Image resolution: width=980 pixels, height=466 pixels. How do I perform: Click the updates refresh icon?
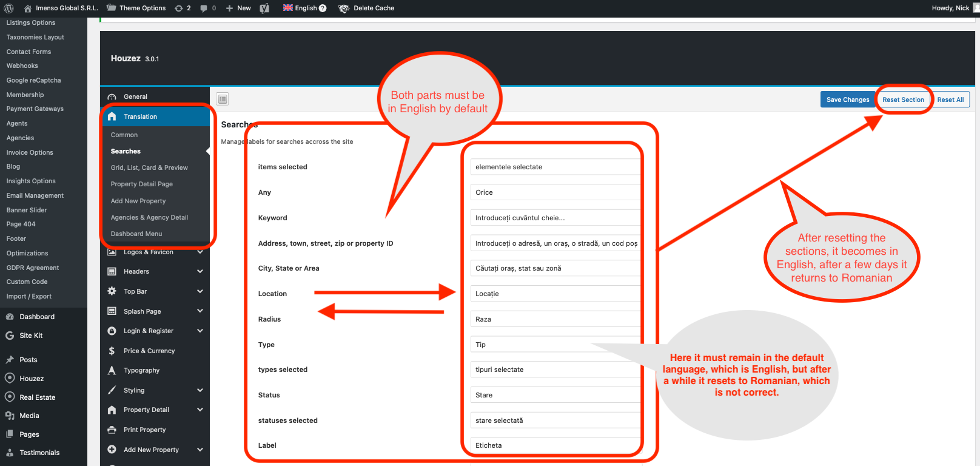[179, 8]
